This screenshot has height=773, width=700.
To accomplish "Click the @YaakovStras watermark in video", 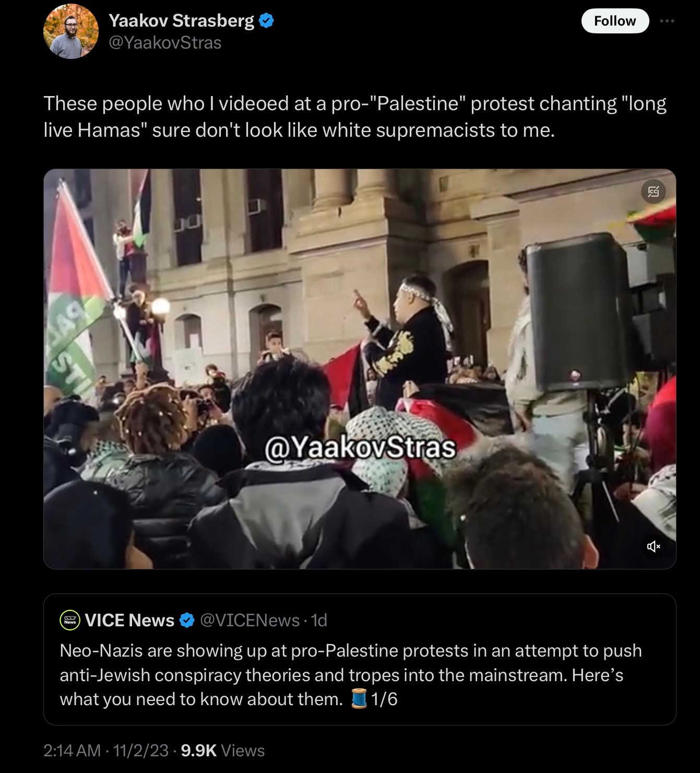I will [x=360, y=447].
